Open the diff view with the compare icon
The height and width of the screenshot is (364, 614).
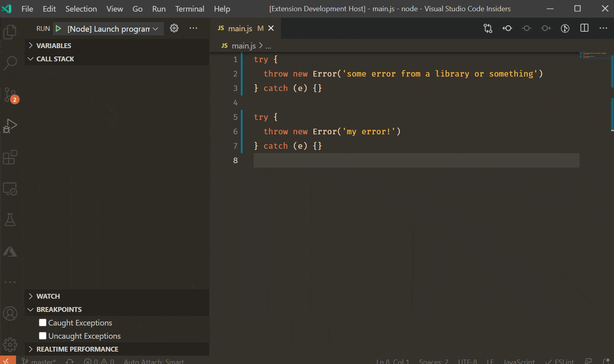pyautogui.click(x=487, y=28)
